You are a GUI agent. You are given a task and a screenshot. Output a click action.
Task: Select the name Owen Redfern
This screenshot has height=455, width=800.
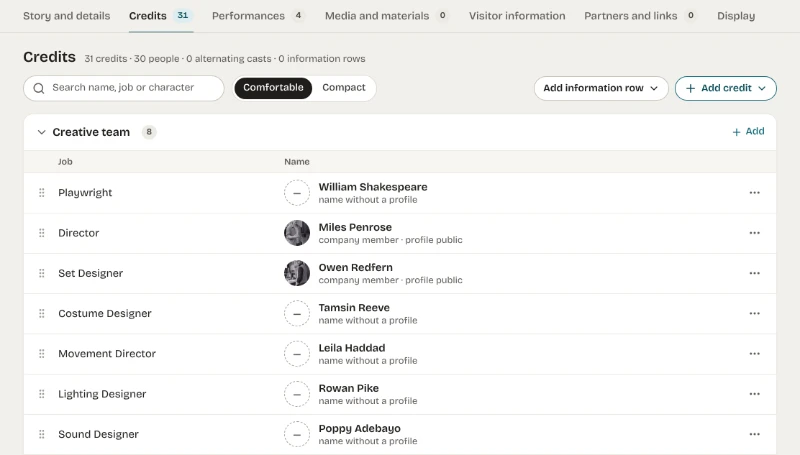356,268
